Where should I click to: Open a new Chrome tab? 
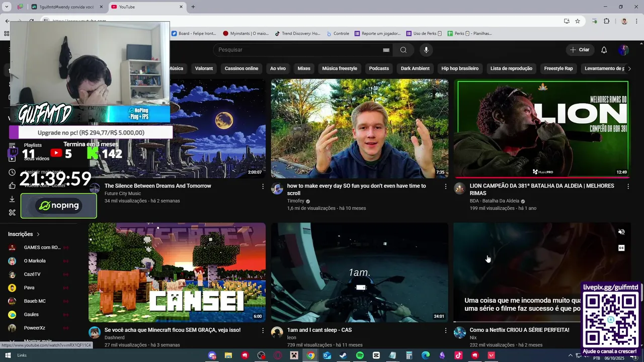tap(193, 7)
